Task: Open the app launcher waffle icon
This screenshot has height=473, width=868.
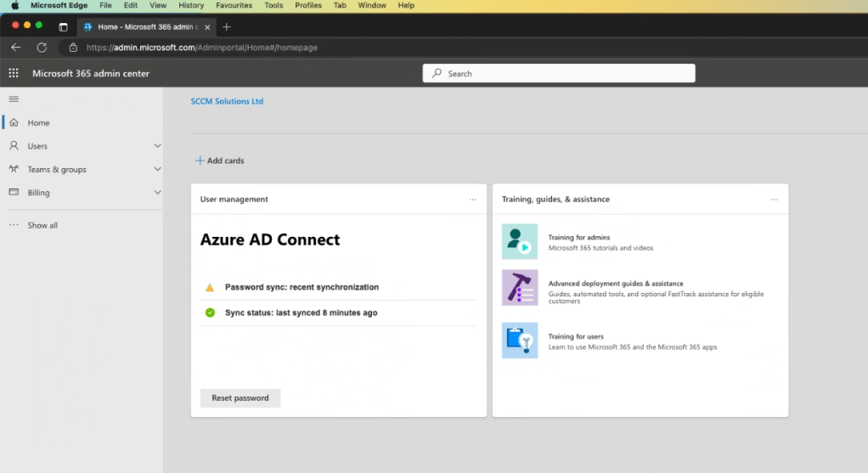Action: [14, 73]
